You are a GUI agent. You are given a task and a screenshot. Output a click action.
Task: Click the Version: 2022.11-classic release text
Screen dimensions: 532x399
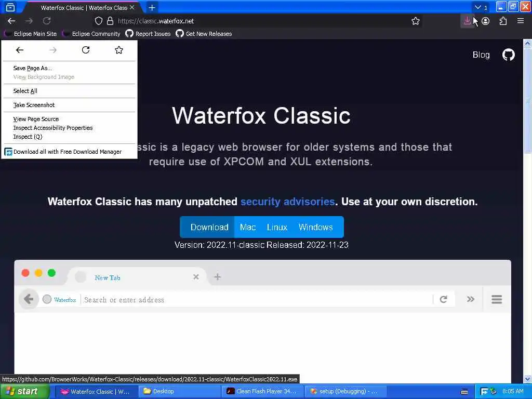261,245
